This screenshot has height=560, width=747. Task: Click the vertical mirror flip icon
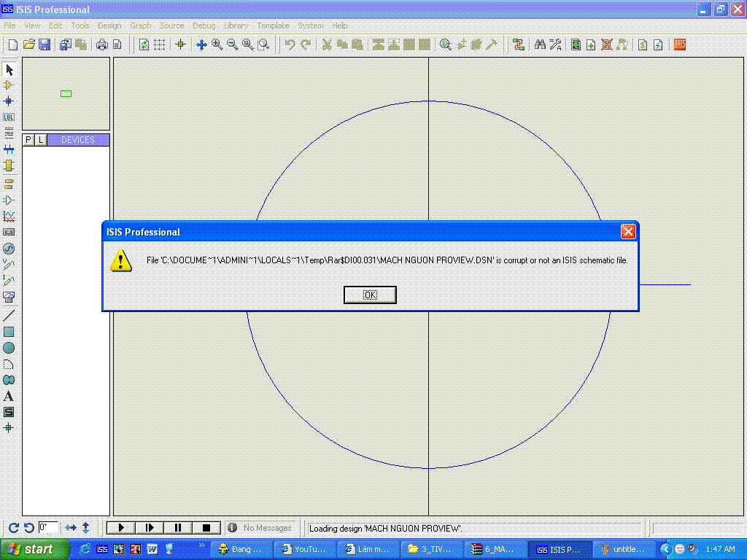[x=86, y=528]
